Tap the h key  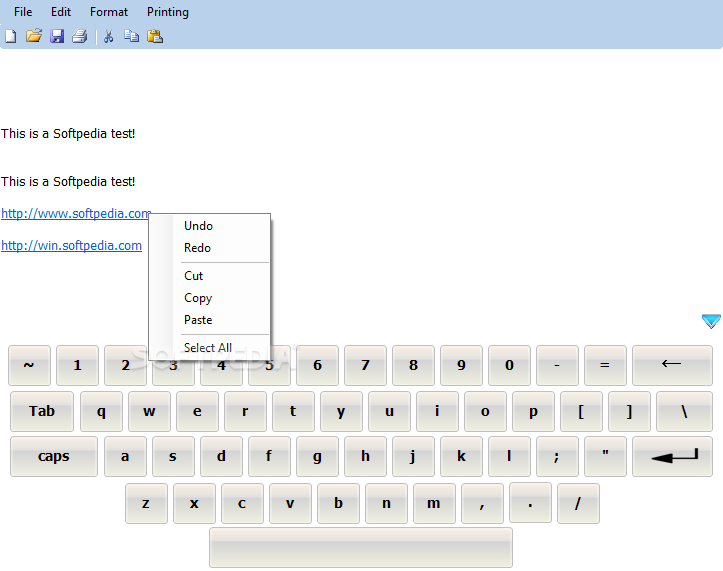pyautogui.click(x=365, y=457)
